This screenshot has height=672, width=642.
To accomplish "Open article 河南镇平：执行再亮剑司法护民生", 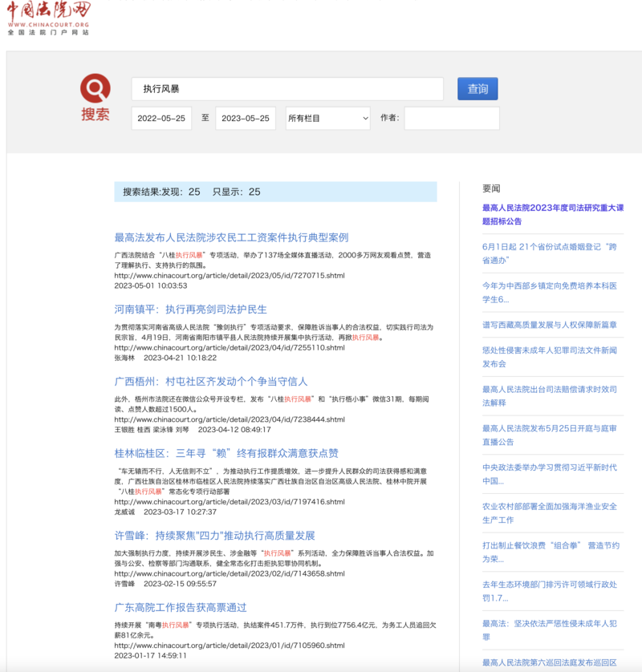I will (x=190, y=310).
